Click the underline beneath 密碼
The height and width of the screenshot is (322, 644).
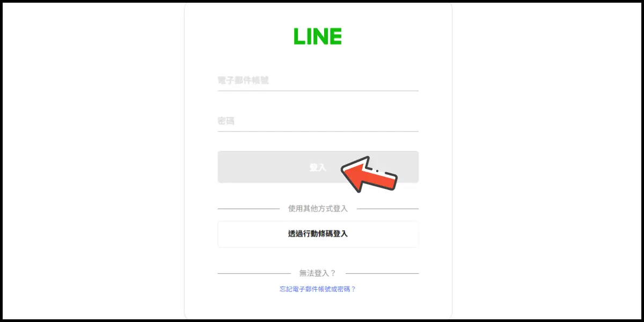[x=318, y=131]
